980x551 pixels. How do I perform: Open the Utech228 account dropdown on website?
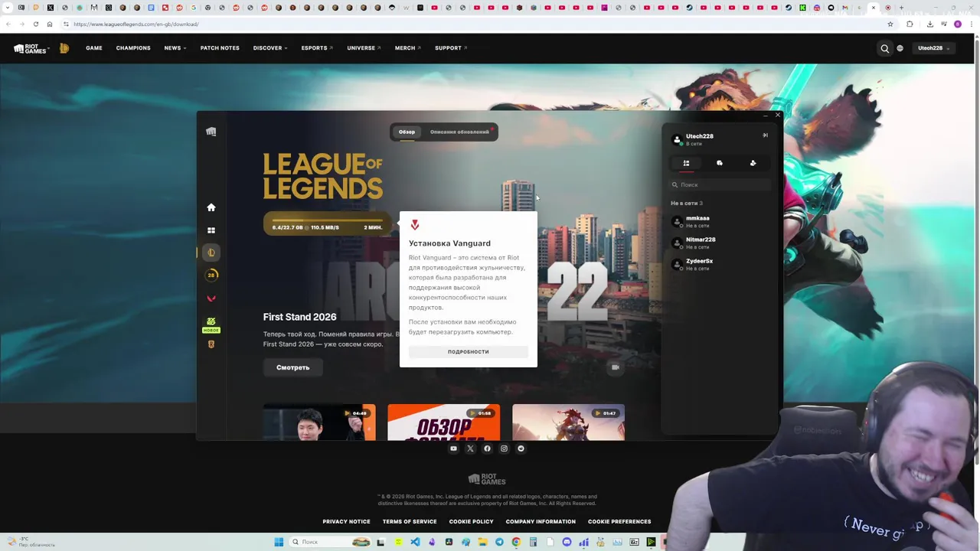934,48
